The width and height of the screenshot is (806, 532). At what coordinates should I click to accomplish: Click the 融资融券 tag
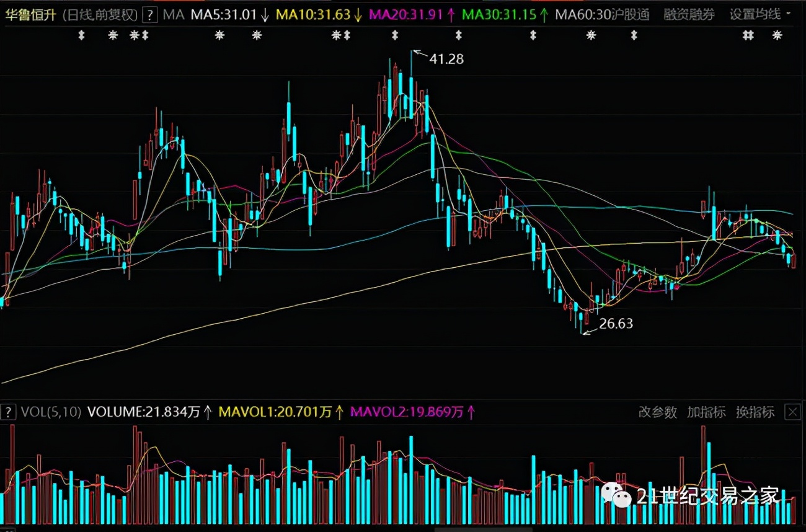point(689,15)
